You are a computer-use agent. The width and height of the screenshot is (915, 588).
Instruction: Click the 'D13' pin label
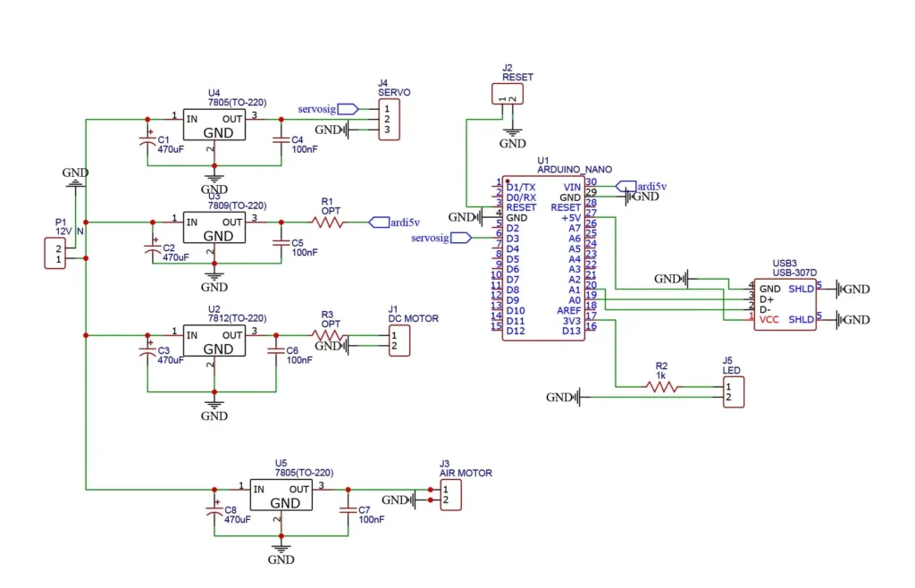pyautogui.click(x=571, y=332)
